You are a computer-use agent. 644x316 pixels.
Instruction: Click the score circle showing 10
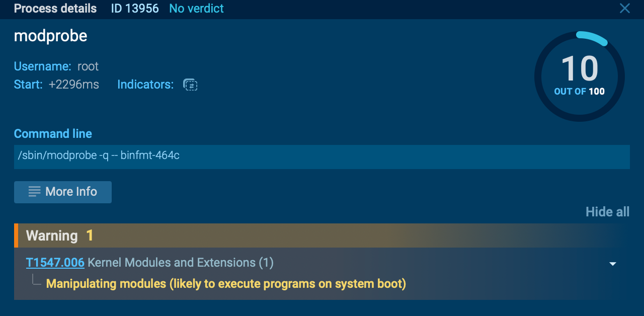[579, 76]
